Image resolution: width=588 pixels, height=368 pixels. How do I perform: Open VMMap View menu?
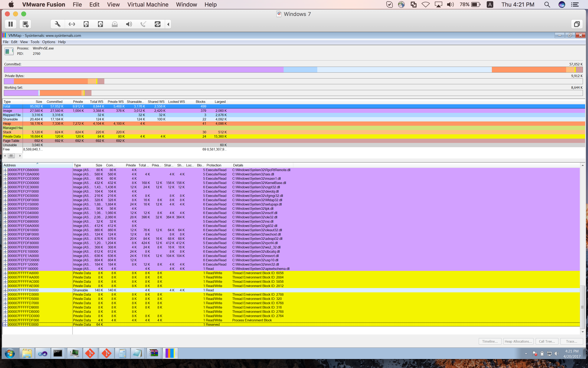point(24,42)
